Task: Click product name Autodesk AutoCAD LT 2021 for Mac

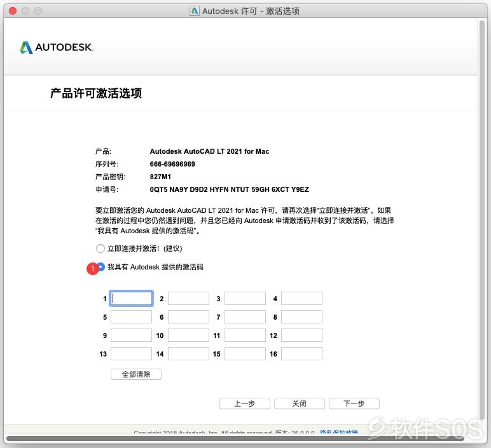Action: point(209,151)
